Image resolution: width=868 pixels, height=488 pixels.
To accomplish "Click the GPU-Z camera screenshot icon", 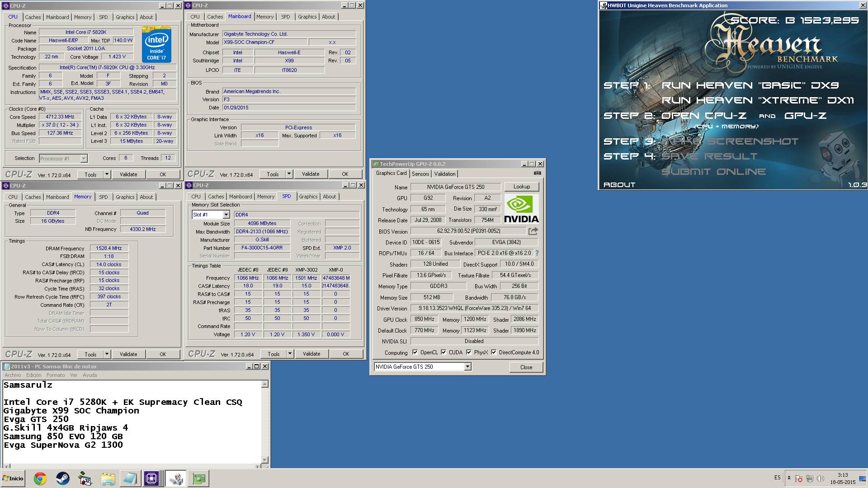I will click(x=537, y=173).
